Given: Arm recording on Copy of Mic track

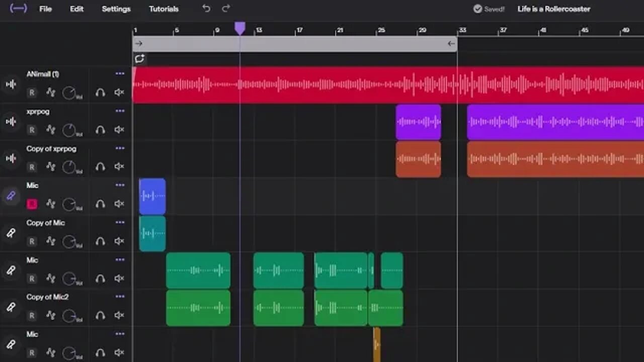Looking at the screenshot, I should [x=32, y=241].
